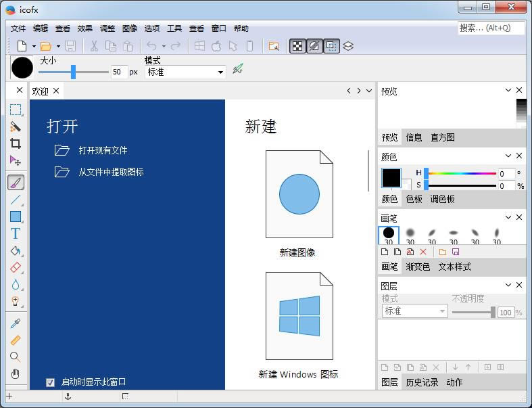
Task: Select the brush tool
Action: click(x=16, y=183)
